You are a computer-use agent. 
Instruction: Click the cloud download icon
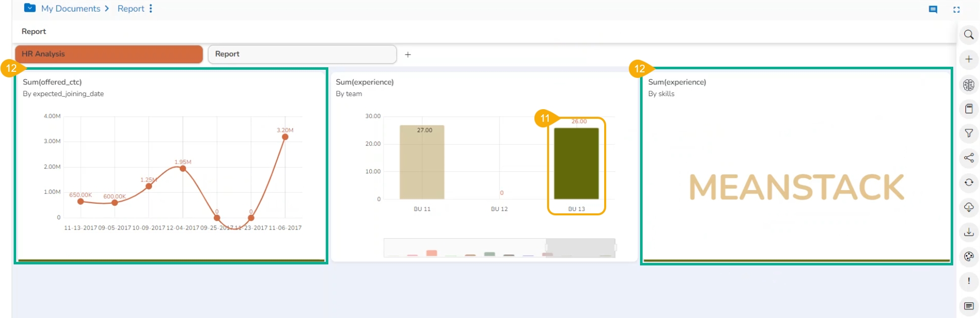(968, 207)
